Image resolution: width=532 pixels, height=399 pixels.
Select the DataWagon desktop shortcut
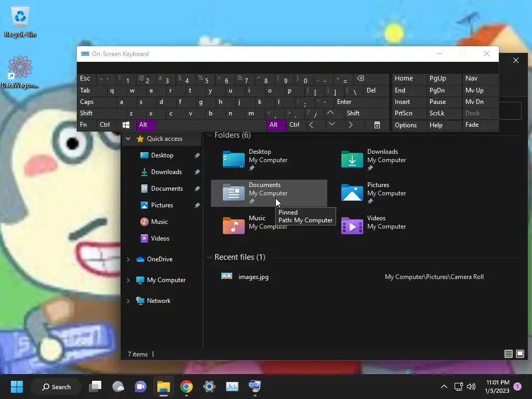[x=20, y=72]
